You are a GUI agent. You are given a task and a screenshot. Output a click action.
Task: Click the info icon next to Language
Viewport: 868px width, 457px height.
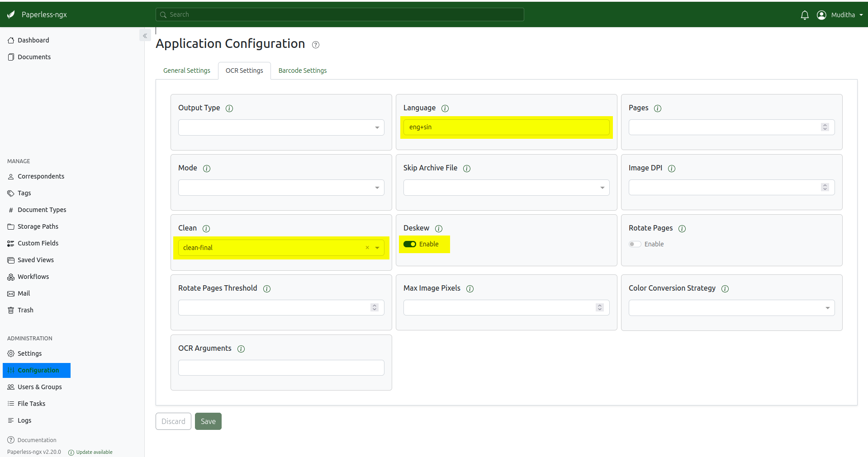[445, 108]
